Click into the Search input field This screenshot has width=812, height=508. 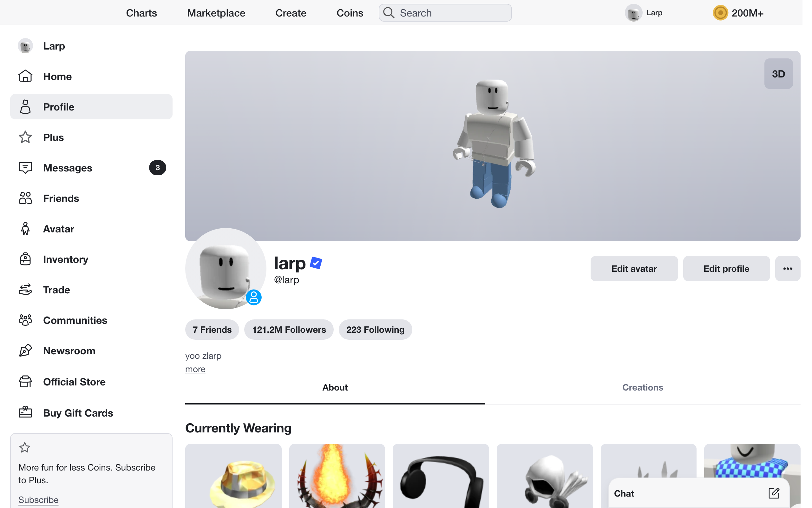pos(445,13)
